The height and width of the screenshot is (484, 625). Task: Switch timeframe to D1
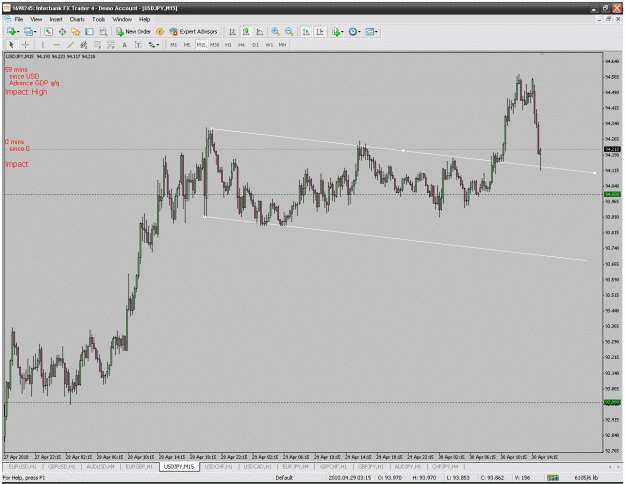tap(255, 45)
